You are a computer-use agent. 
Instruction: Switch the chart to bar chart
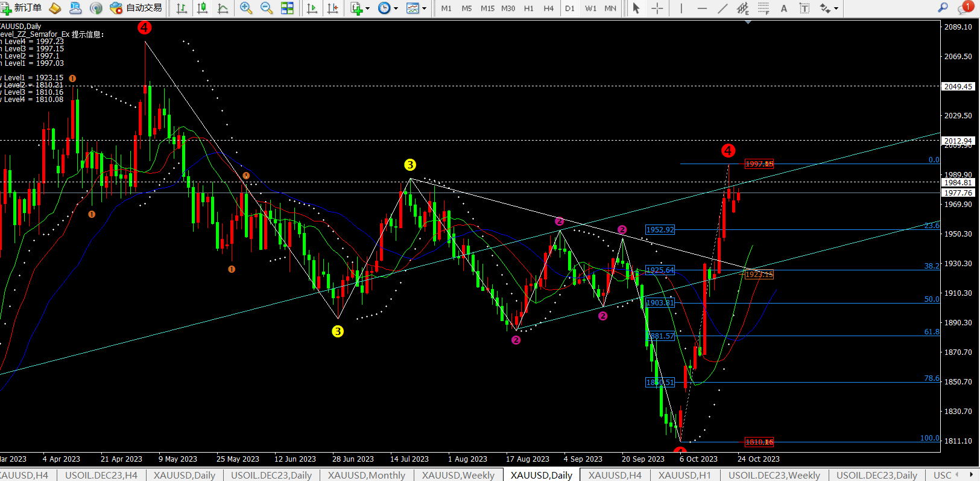pyautogui.click(x=182, y=8)
